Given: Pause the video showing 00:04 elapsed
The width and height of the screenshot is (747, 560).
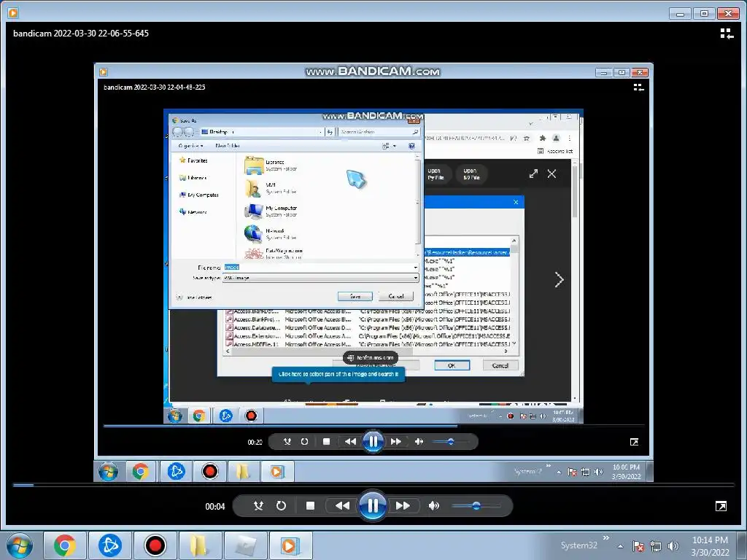Looking at the screenshot, I should (373, 505).
